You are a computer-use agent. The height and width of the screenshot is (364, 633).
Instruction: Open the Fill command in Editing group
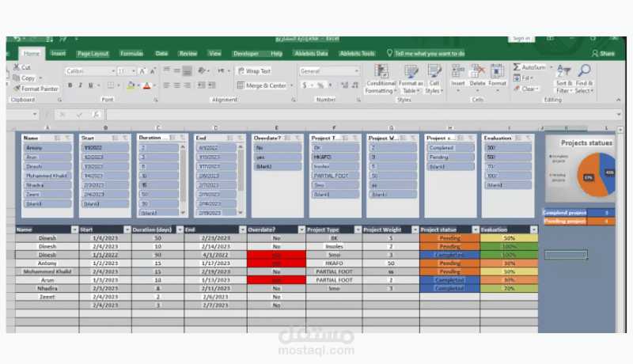coord(523,78)
